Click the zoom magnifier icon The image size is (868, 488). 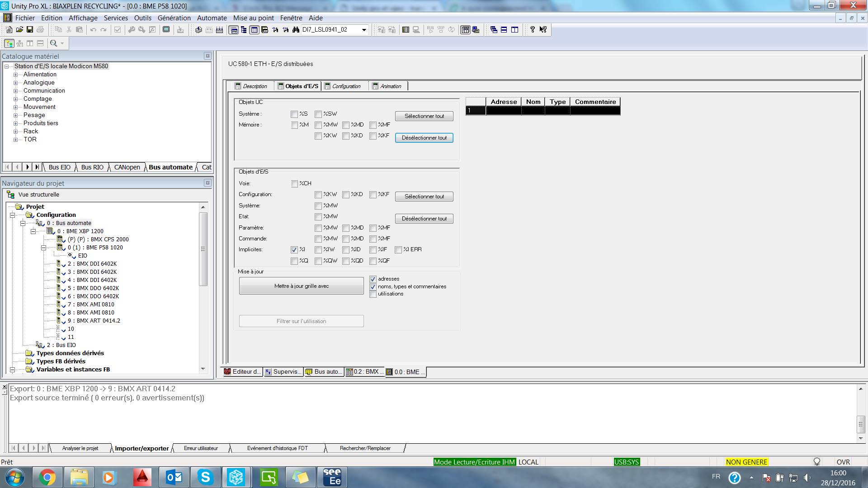click(x=54, y=43)
